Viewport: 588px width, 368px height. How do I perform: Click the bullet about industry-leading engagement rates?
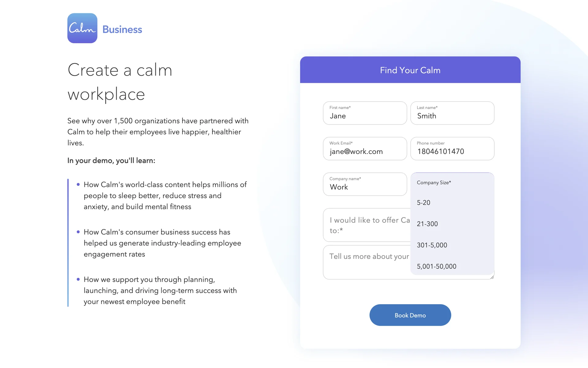tap(162, 243)
